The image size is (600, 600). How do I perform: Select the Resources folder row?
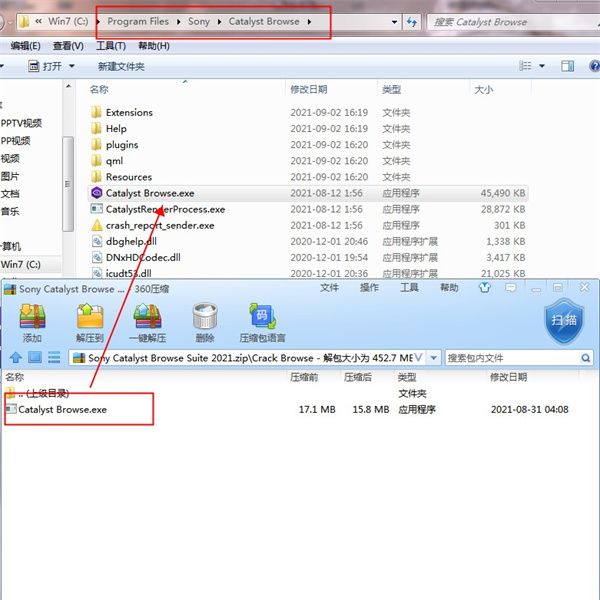coord(308,177)
